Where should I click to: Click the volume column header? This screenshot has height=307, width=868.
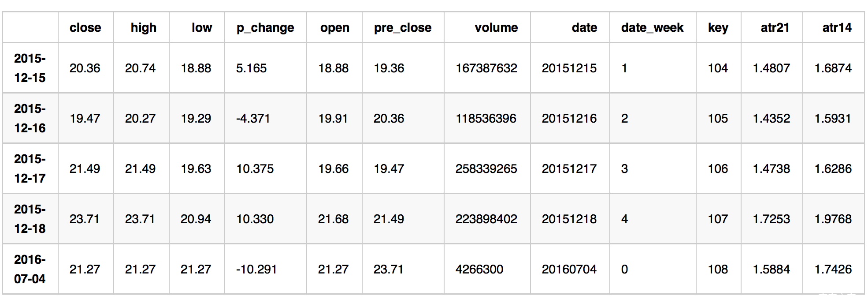[x=496, y=27]
